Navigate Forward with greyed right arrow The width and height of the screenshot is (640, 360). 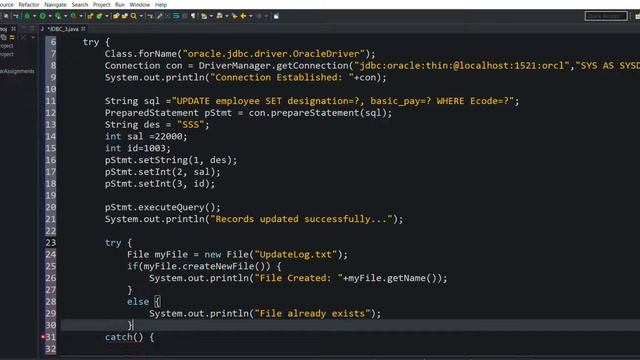(x=259, y=16)
